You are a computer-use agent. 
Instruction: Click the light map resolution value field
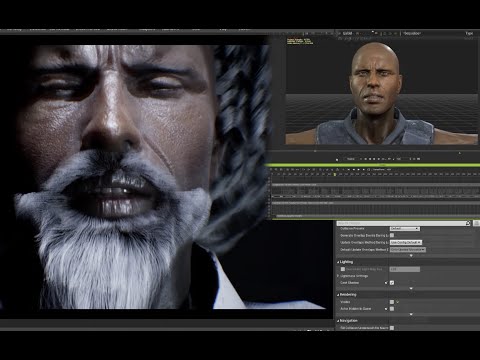[405, 269]
